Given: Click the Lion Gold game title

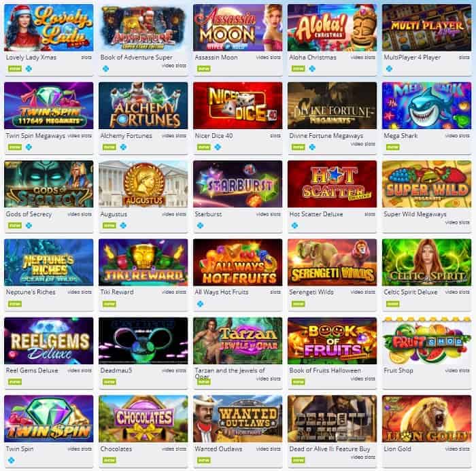Looking at the screenshot, I should (397, 449).
